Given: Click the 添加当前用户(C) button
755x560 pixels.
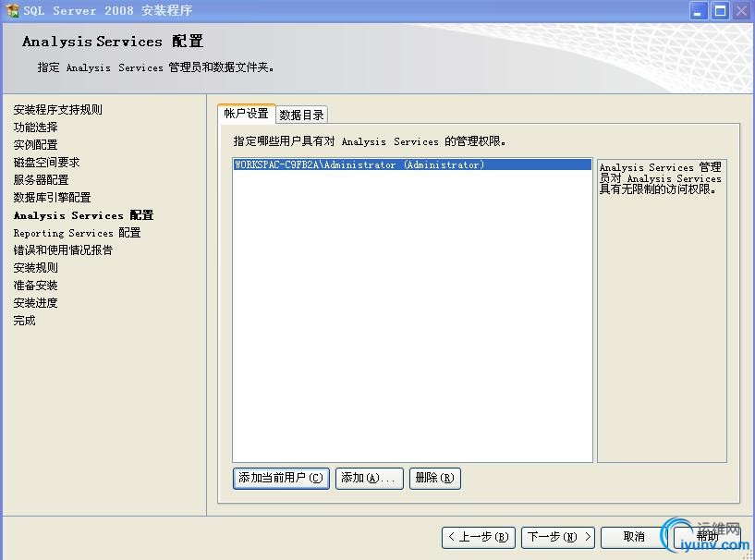Looking at the screenshot, I should point(281,478).
